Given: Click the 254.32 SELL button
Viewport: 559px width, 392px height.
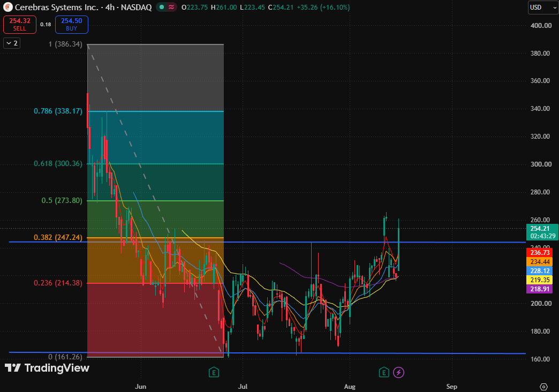Looking at the screenshot, I should click(20, 25).
